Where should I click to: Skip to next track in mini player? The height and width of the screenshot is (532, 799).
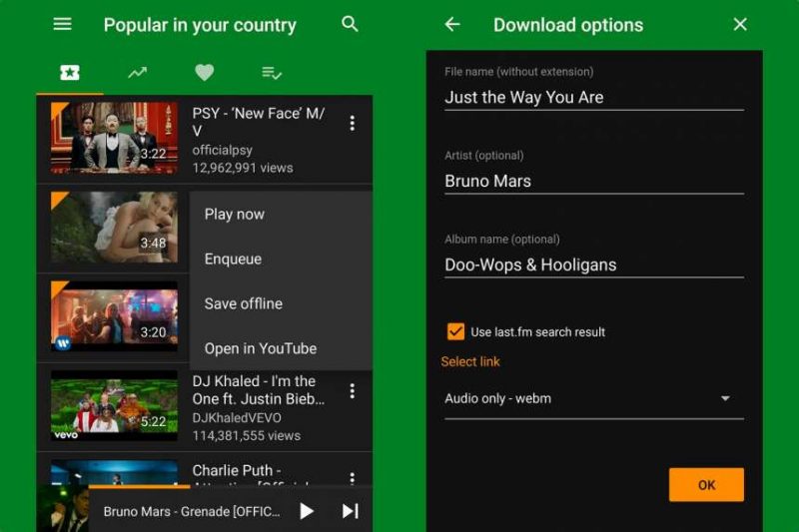pos(350,511)
